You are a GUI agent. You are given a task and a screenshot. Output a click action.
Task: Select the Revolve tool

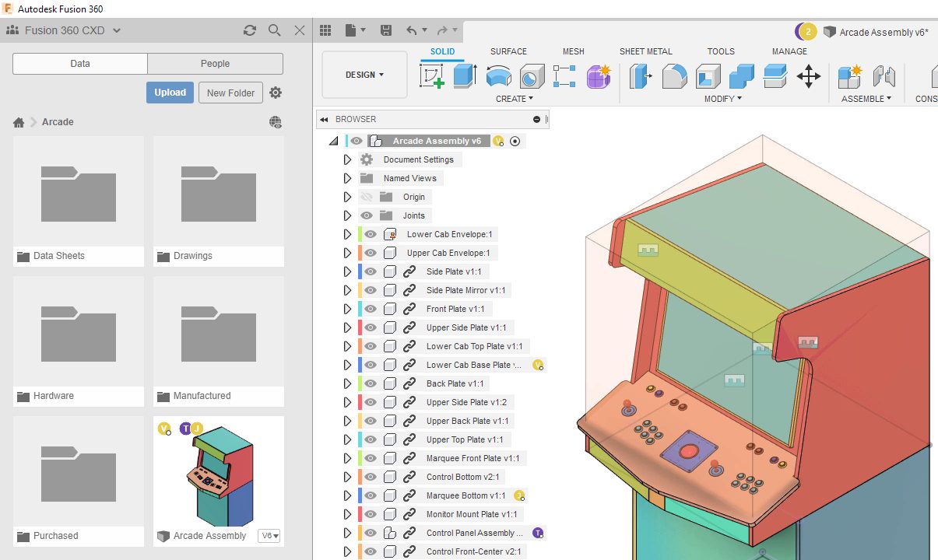pos(498,76)
